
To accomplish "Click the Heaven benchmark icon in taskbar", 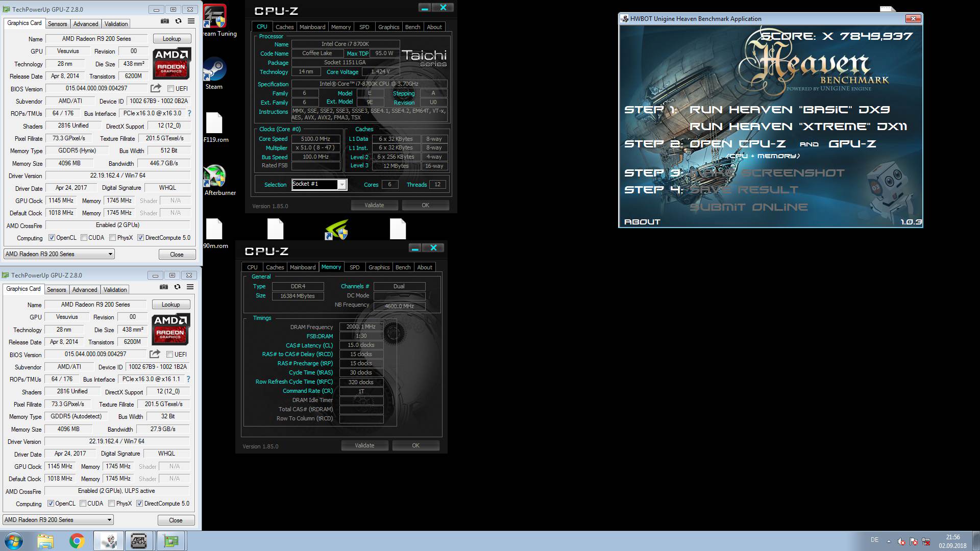I will pos(108,541).
